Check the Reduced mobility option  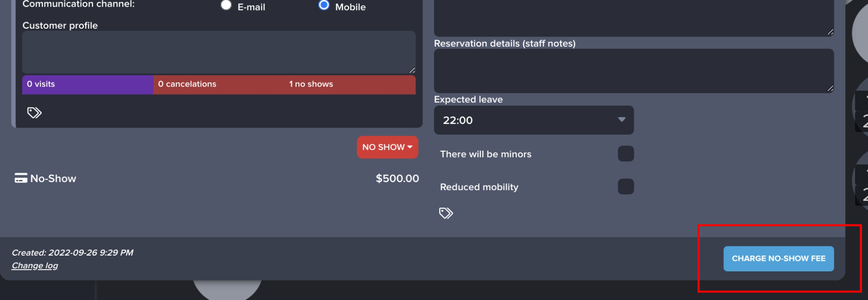pyautogui.click(x=626, y=187)
